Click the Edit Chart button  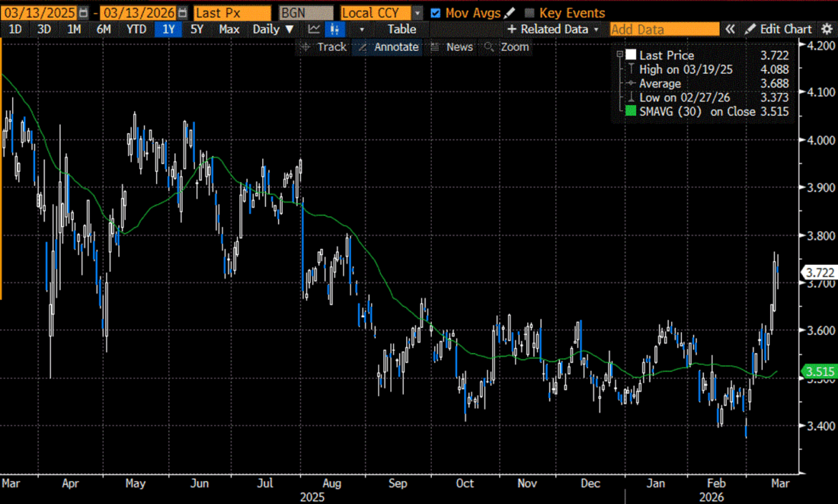tap(779, 29)
